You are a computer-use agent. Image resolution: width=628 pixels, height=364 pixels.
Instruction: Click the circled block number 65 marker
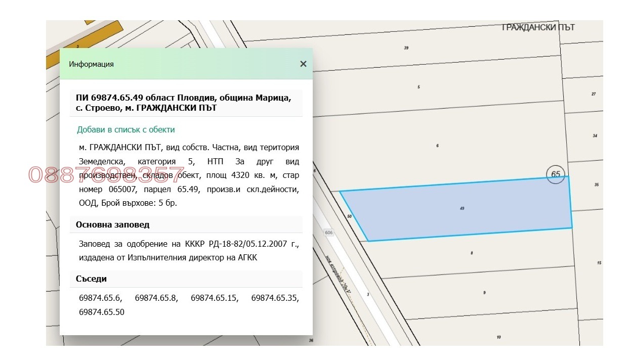tap(556, 174)
